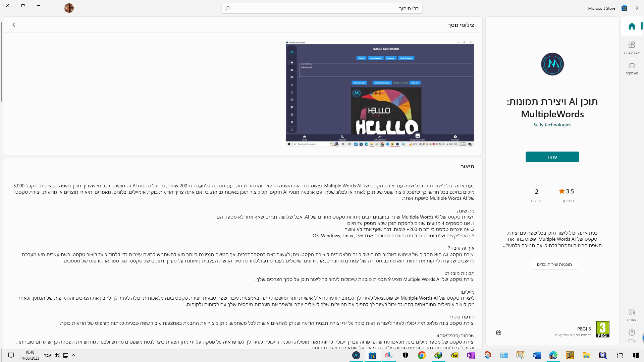Open File Explorer from the taskbar
644x362 pixels.
coord(586,355)
